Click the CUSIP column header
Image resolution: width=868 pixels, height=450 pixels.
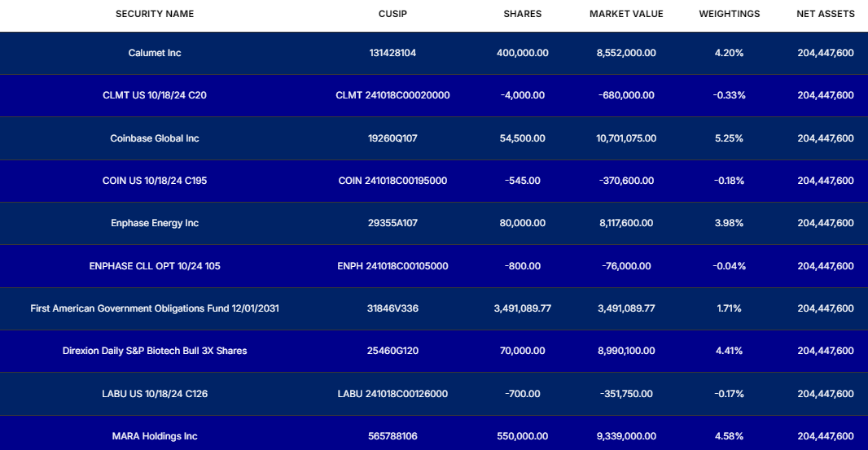coord(392,14)
